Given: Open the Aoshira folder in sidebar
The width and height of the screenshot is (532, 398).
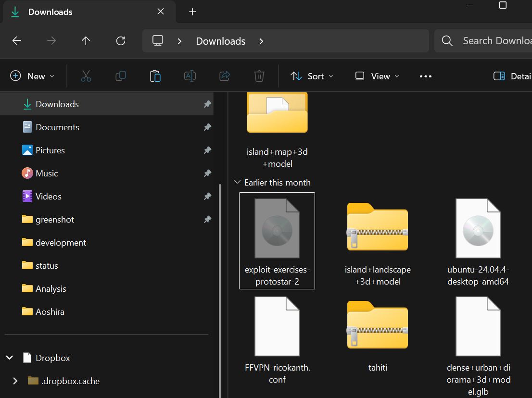Looking at the screenshot, I should tap(106, 311).
